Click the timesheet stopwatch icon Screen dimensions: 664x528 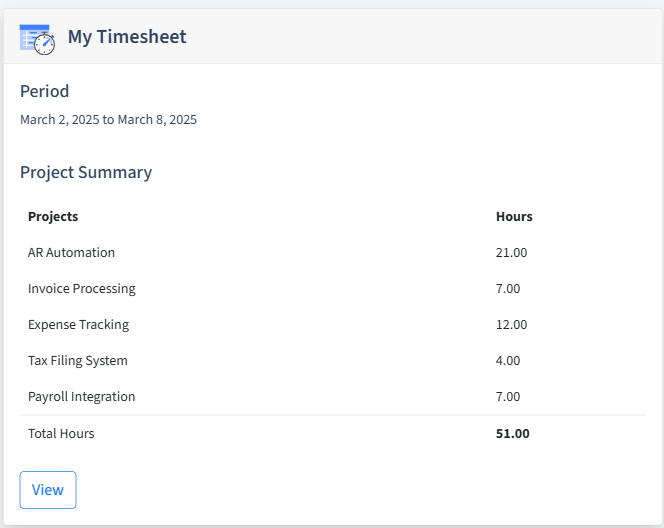(37, 39)
